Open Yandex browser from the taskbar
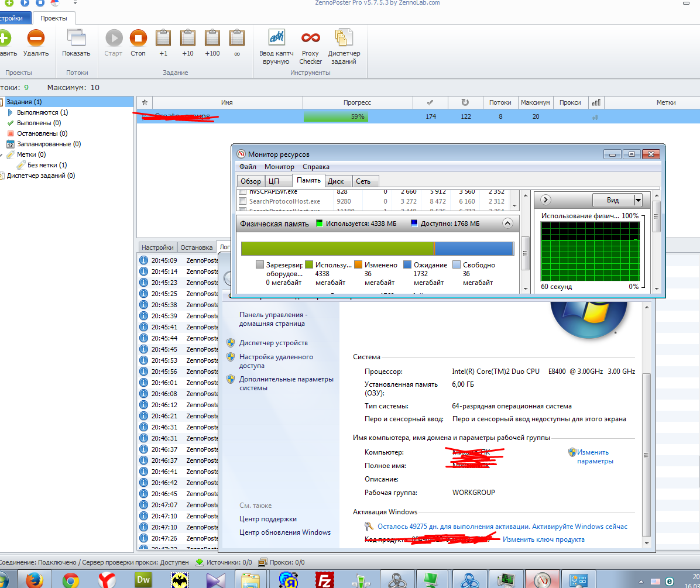The height and width of the screenshot is (588, 700). point(107,580)
